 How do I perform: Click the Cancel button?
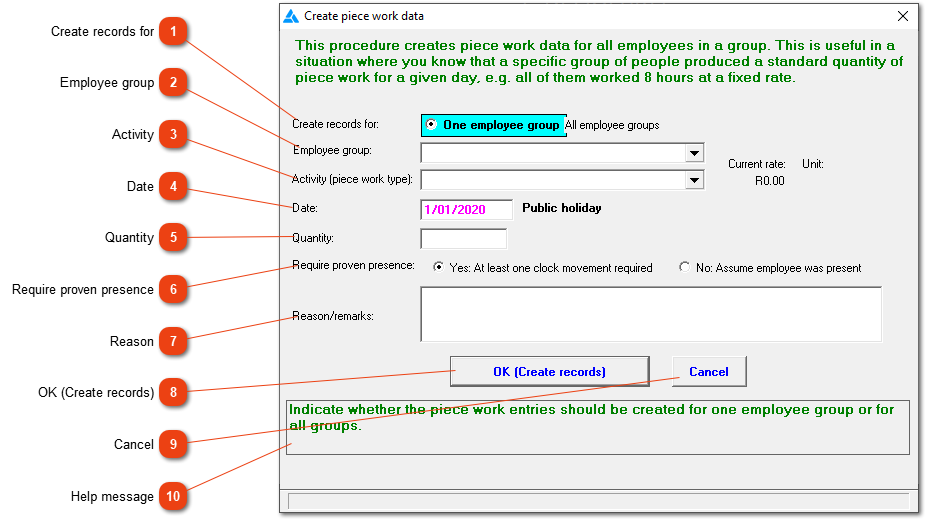[709, 371]
